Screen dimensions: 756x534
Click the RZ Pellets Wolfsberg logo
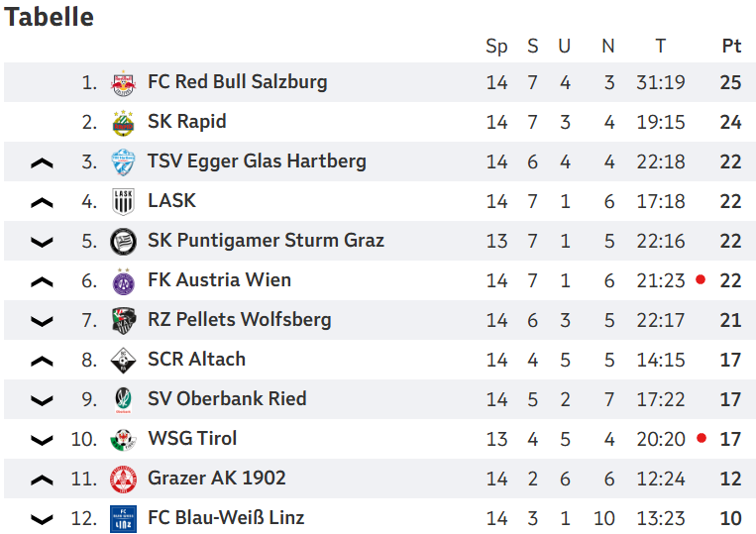point(123,321)
